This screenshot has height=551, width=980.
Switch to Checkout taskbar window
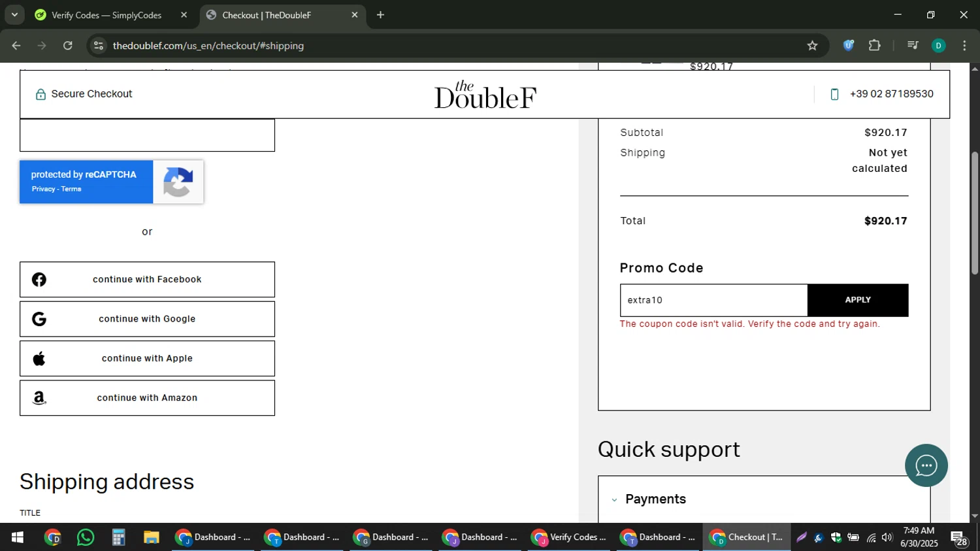747,538
